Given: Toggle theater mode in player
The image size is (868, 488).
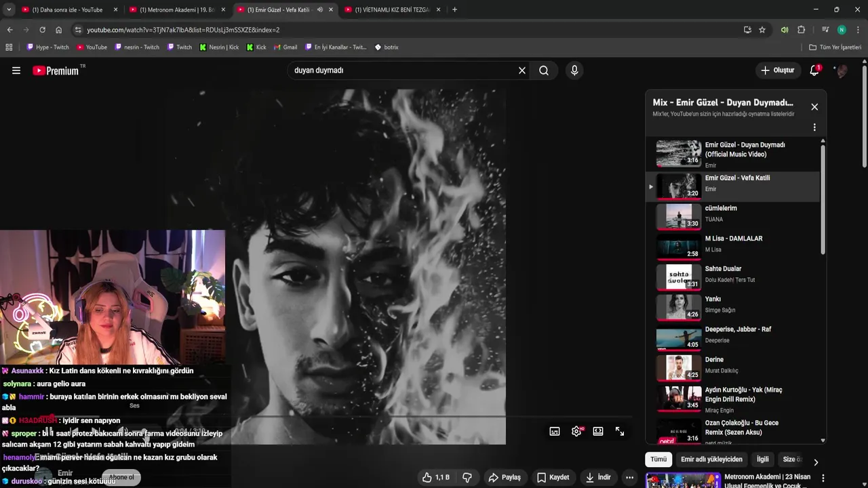Looking at the screenshot, I should point(598,431).
